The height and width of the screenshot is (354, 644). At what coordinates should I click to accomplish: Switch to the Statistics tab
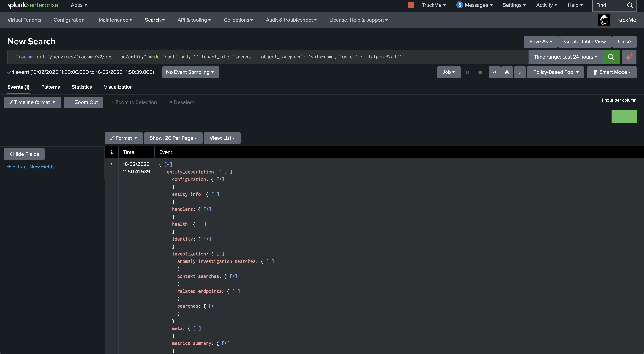pyautogui.click(x=82, y=87)
